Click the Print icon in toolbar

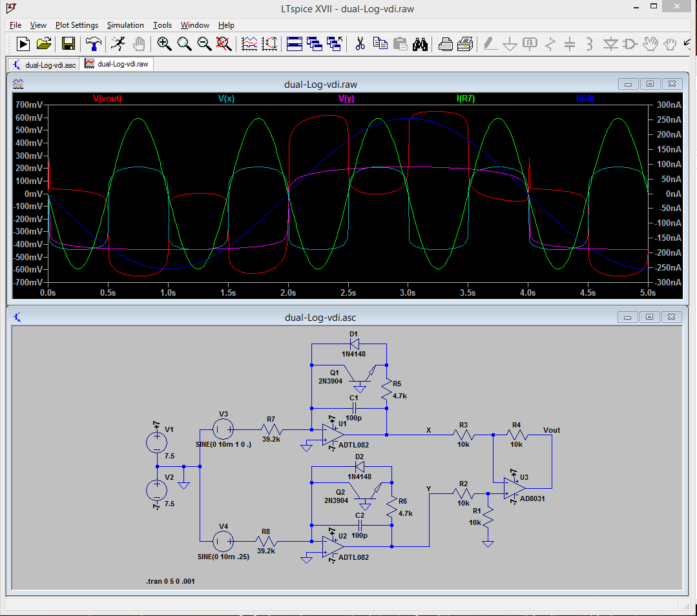click(x=446, y=44)
